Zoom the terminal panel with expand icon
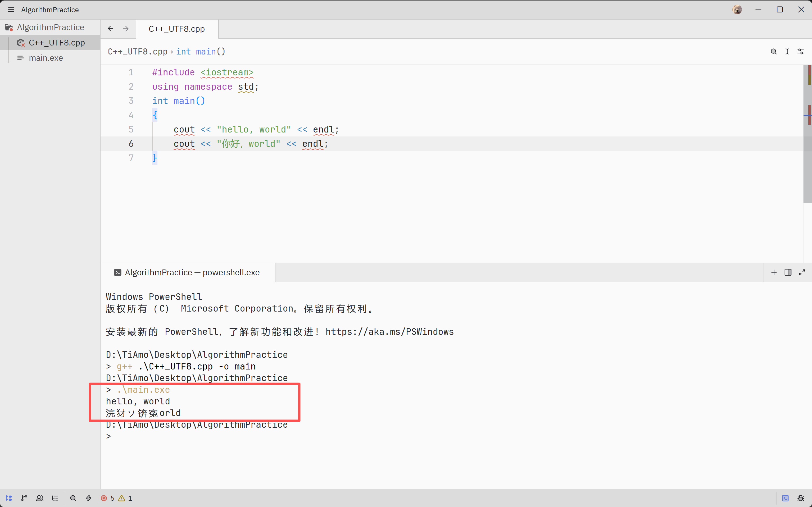The image size is (812, 507). [x=802, y=272]
